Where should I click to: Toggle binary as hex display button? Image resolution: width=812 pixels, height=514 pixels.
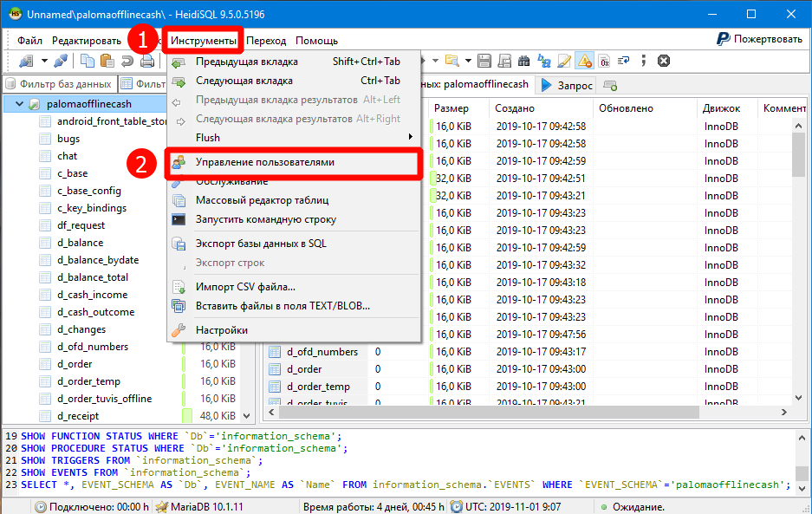click(603, 61)
